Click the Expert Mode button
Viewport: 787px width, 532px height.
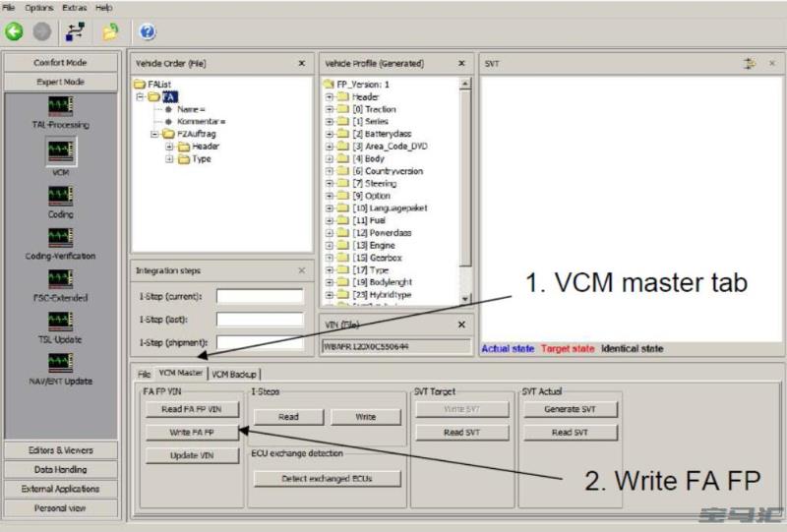tap(60, 82)
